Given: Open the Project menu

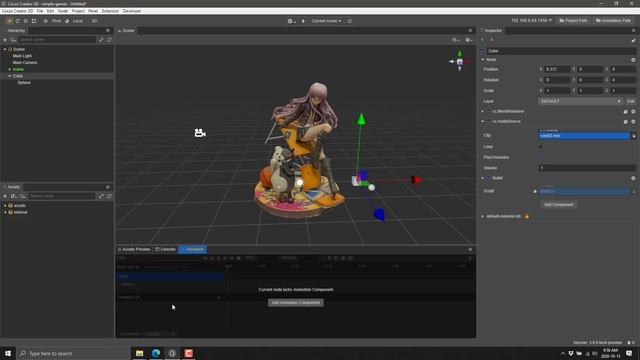Looking at the screenshot, I should pyautogui.click(x=78, y=11).
